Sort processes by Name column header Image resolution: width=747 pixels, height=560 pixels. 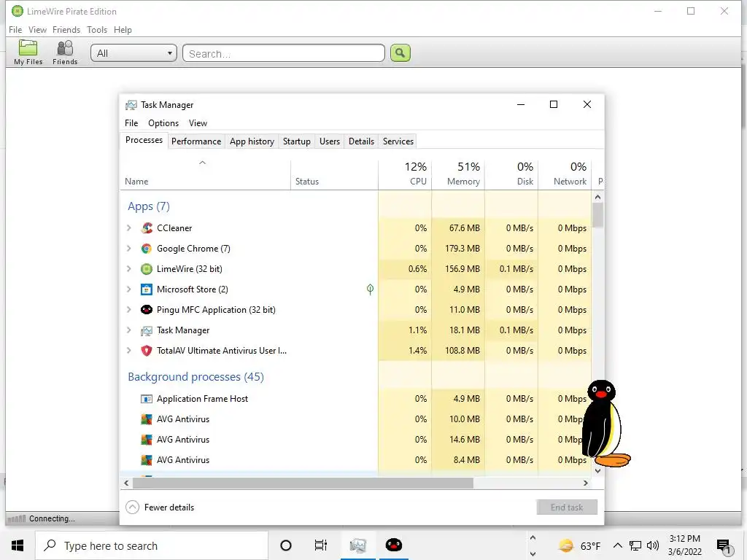coord(205,174)
